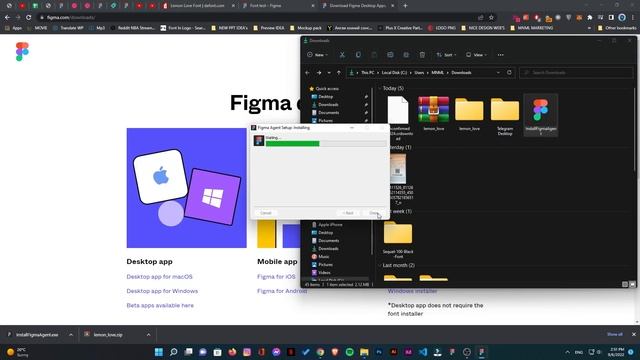Open Photoshop from the taskbar

[x=379, y=352]
